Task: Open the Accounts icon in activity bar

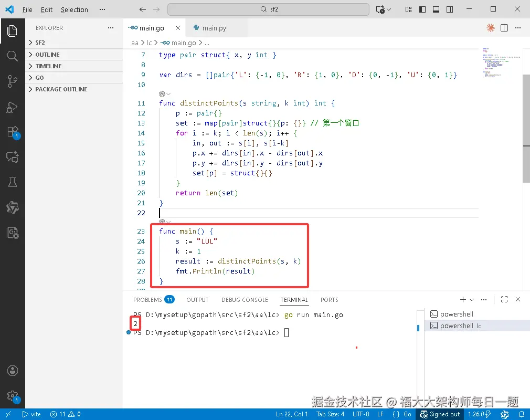Action: tap(13, 371)
